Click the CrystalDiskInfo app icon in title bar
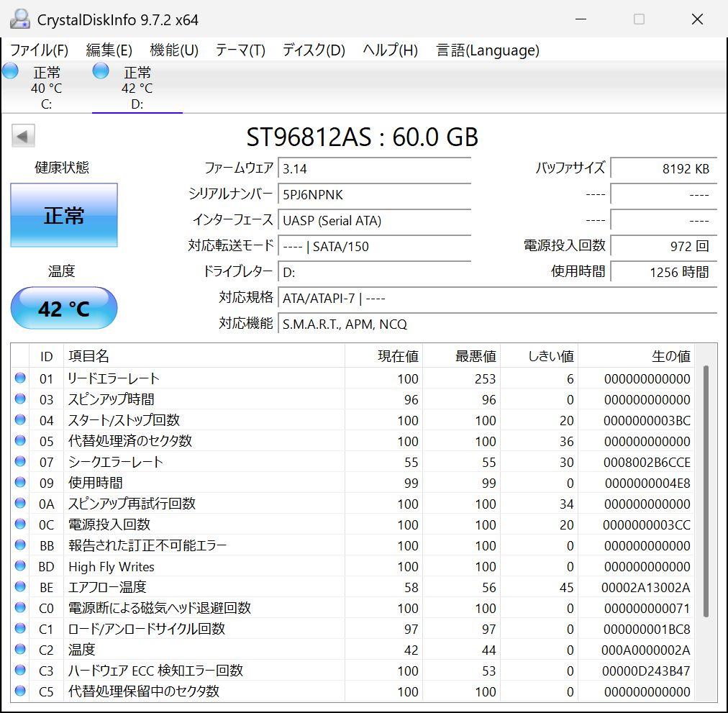 [x=20, y=19]
